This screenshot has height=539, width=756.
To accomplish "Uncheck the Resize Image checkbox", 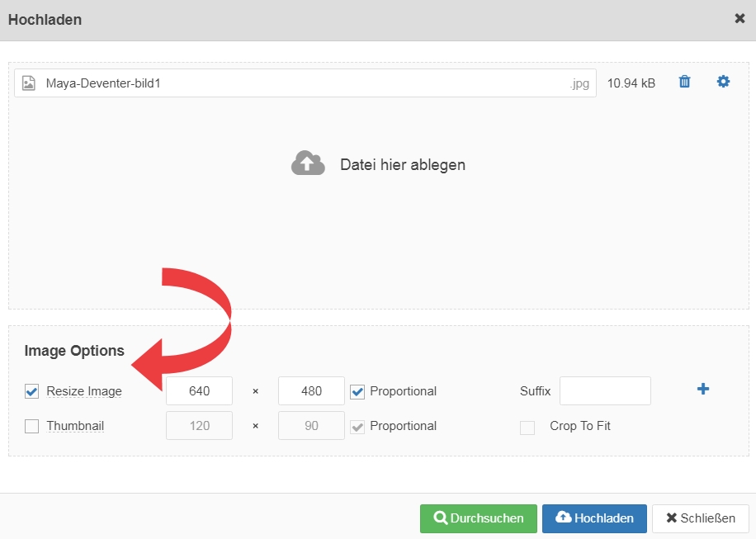I will [x=31, y=391].
